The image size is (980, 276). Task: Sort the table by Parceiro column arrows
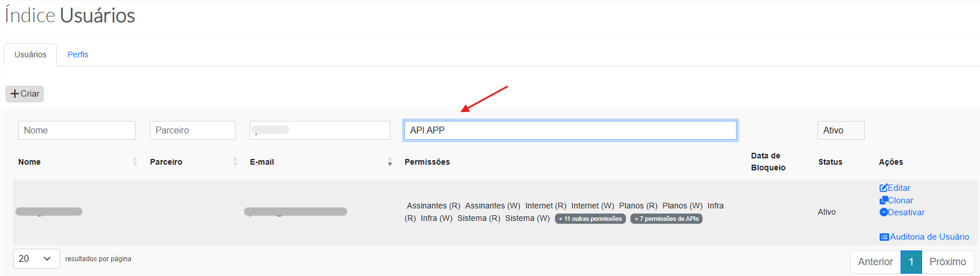[235, 162]
